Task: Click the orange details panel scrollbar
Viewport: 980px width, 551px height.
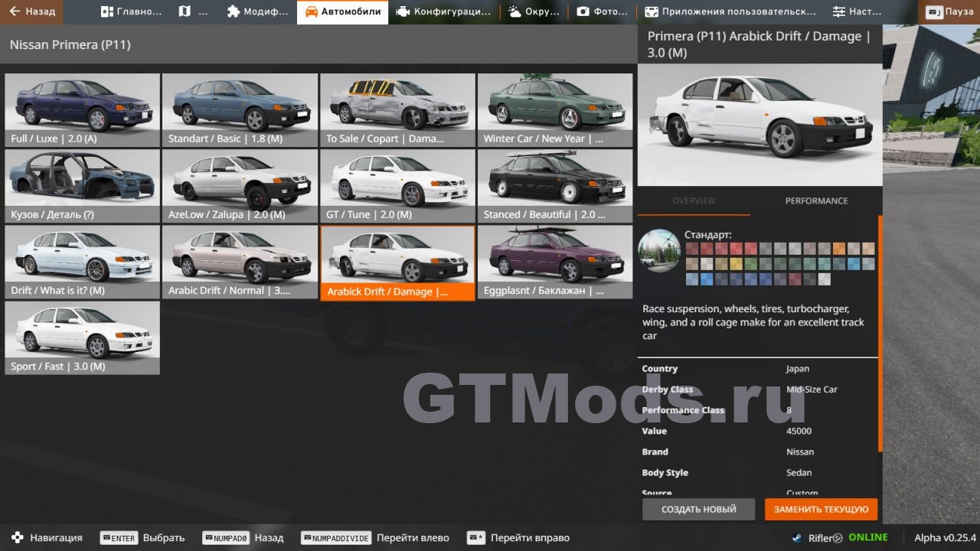Action: [880, 334]
